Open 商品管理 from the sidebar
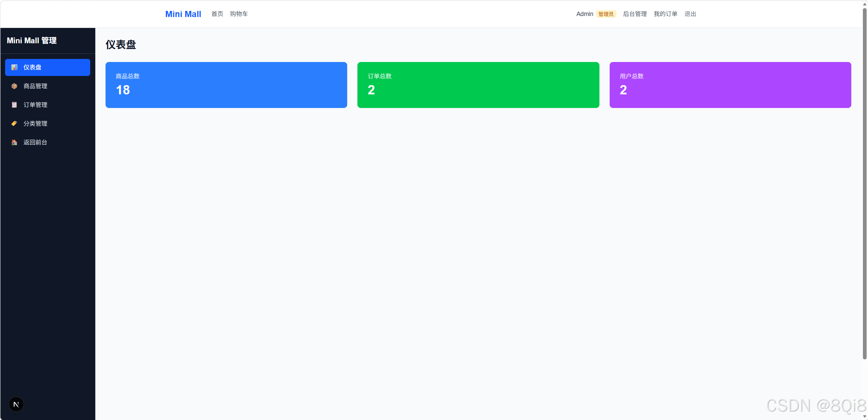Viewport: 868px width, 420px height. point(48,86)
